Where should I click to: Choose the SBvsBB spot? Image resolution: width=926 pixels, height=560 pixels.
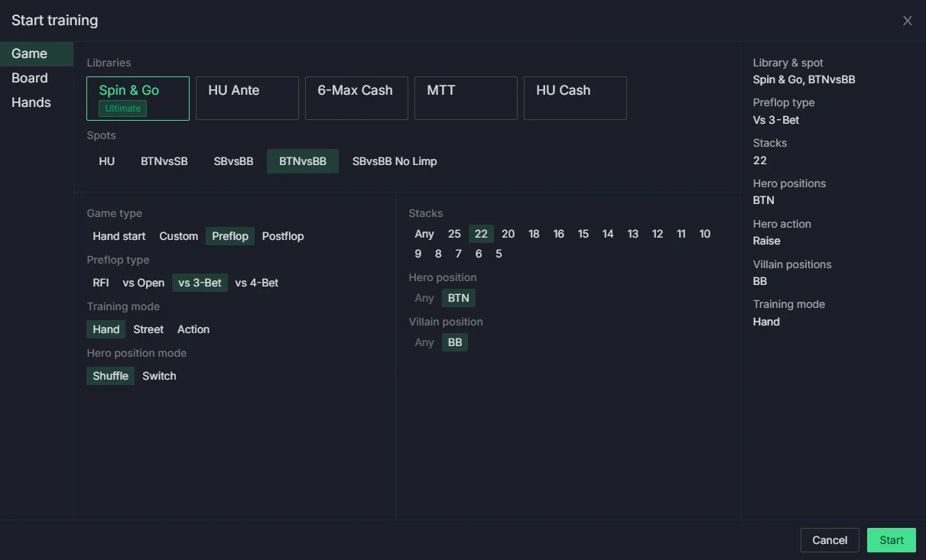point(233,161)
